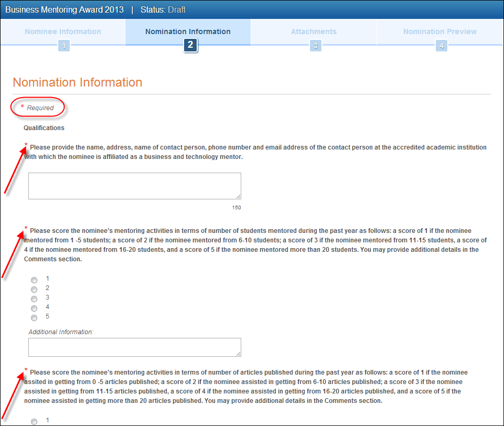Click the Business Mentoring Award 2013 title
504x426 pixels.
pos(65,9)
